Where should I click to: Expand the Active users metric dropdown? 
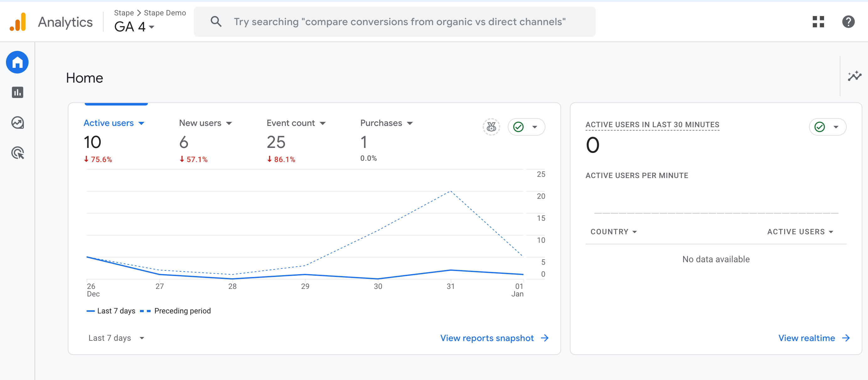[142, 123]
